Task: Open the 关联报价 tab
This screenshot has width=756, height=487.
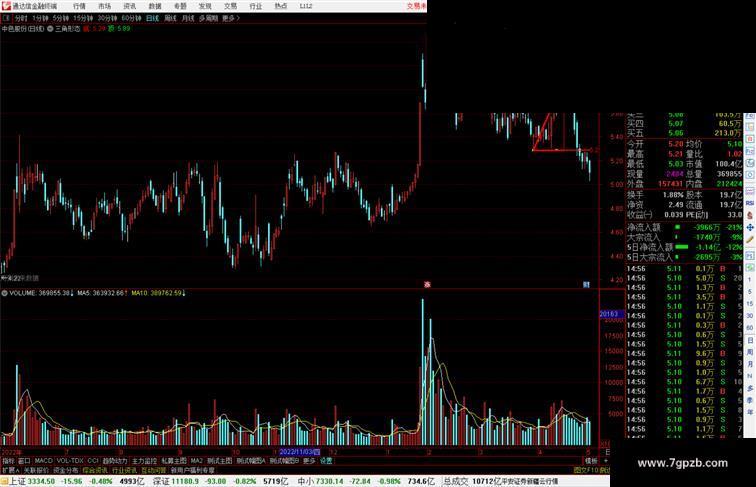Action: (x=36, y=470)
